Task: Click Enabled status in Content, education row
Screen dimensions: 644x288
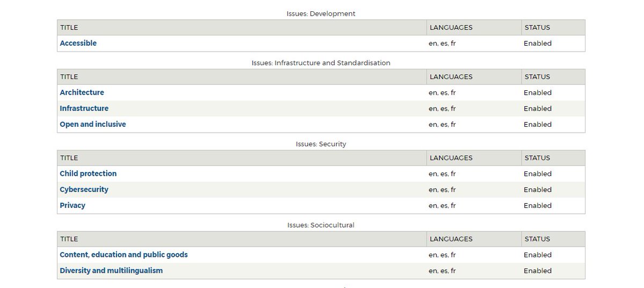Action: [538, 255]
